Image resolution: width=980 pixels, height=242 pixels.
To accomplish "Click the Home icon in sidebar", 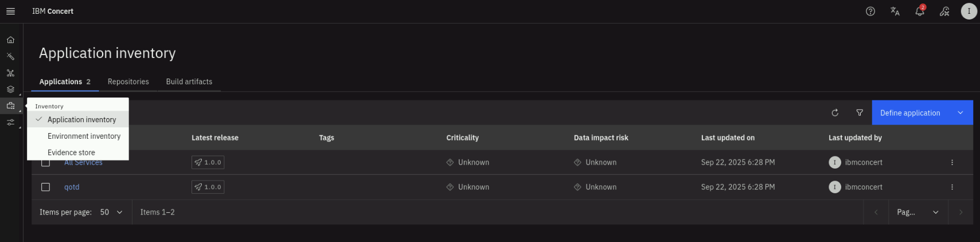I will click(10, 40).
